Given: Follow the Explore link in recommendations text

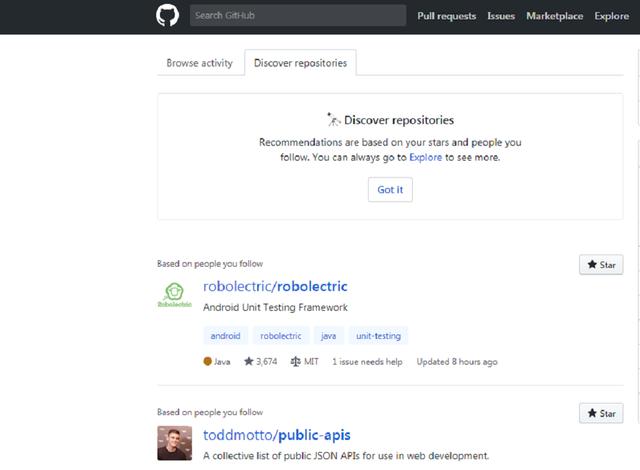Looking at the screenshot, I should click(424, 157).
